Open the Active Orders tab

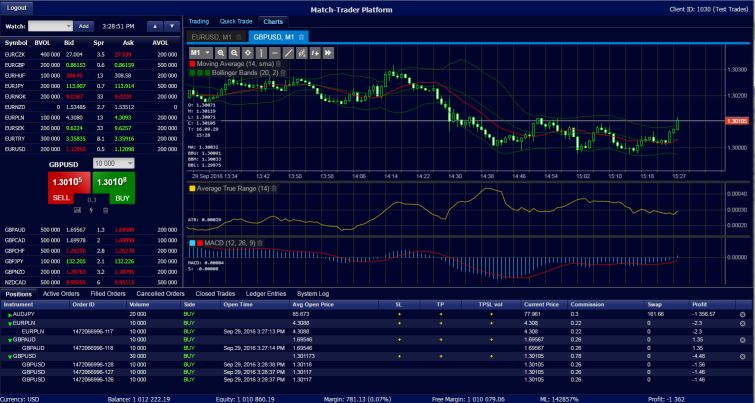click(x=61, y=294)
